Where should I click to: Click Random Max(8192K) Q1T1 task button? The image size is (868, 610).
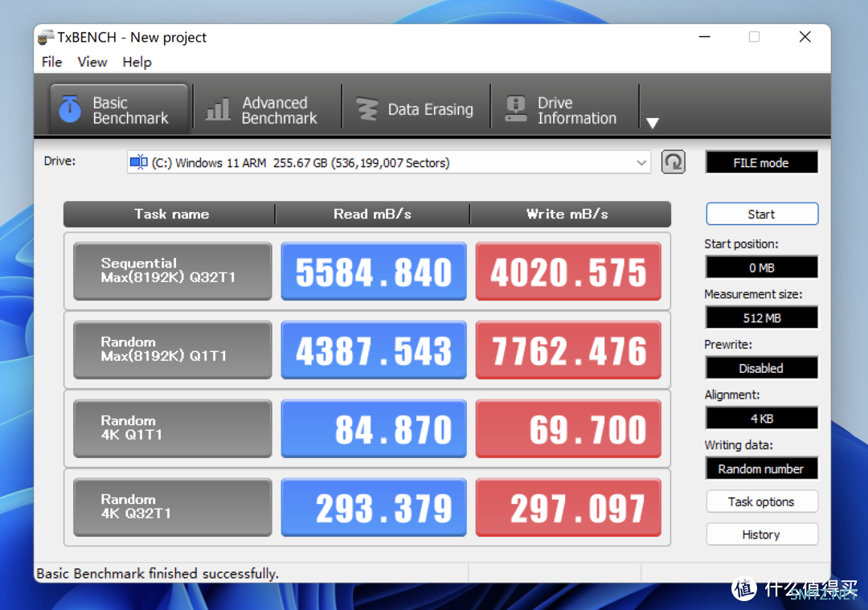[173, 350]
